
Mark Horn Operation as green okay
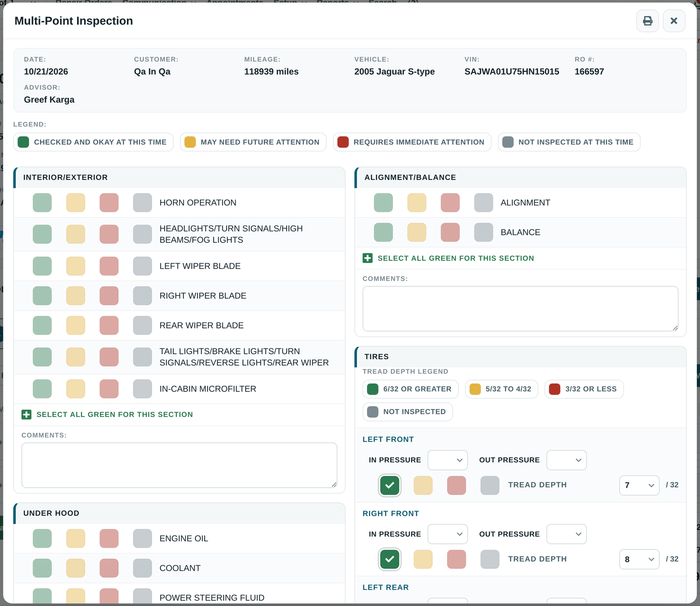click(42, 203)
